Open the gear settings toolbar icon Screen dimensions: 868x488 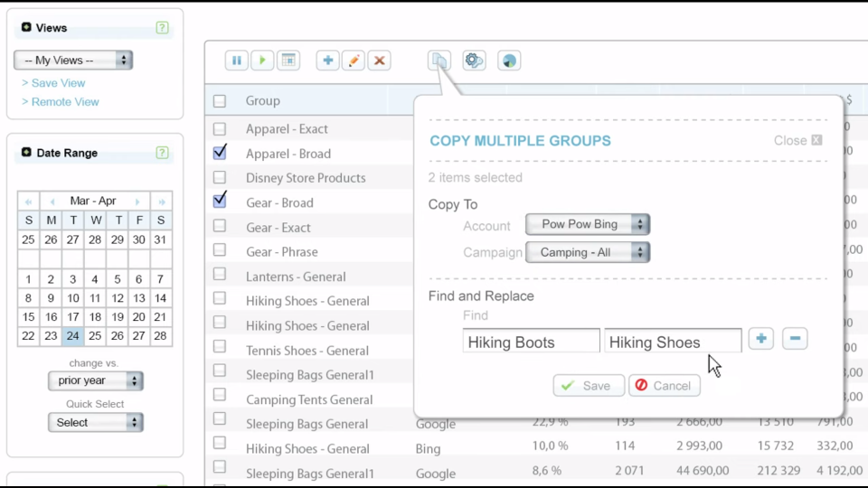(474, 61)
